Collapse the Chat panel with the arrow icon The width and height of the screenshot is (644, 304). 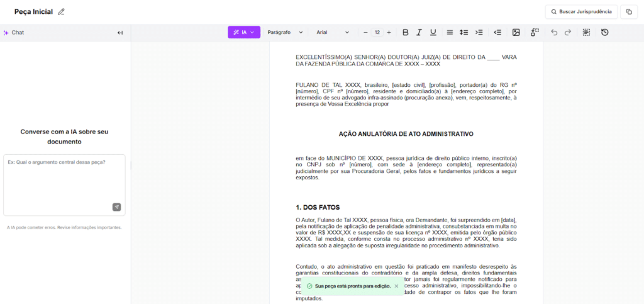[x=120, y=33]
